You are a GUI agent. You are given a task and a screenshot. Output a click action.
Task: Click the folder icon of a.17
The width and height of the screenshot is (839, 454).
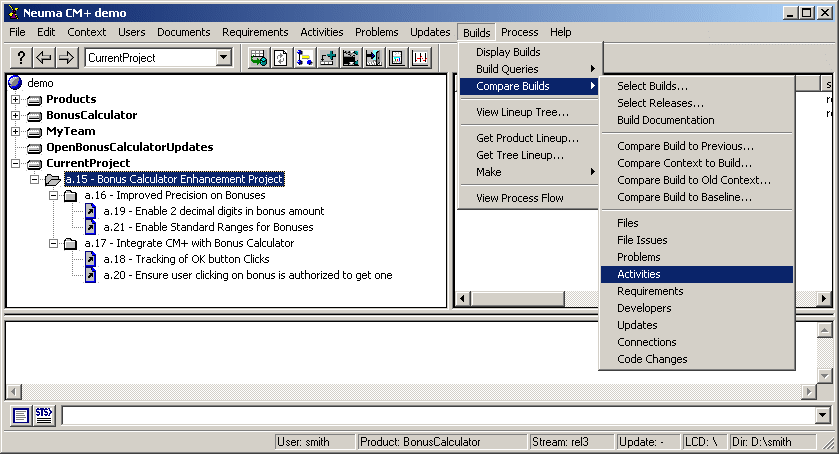(x=71, y=244)
